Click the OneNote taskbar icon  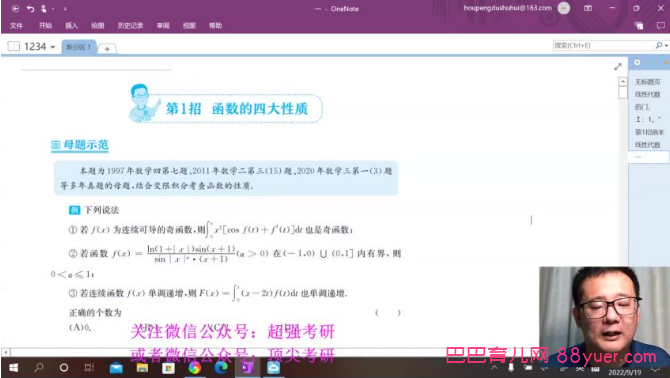tap(247, 368)
